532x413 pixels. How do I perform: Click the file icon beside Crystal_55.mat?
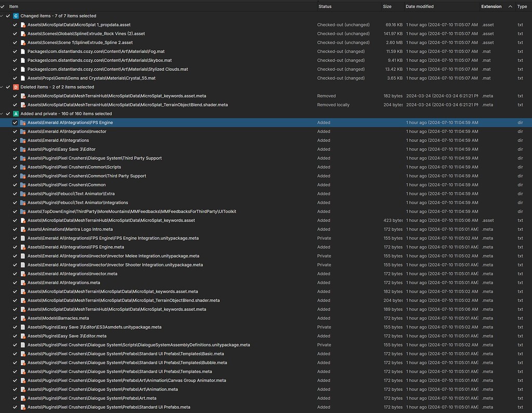pyautogui.click(x=23, y=78)
